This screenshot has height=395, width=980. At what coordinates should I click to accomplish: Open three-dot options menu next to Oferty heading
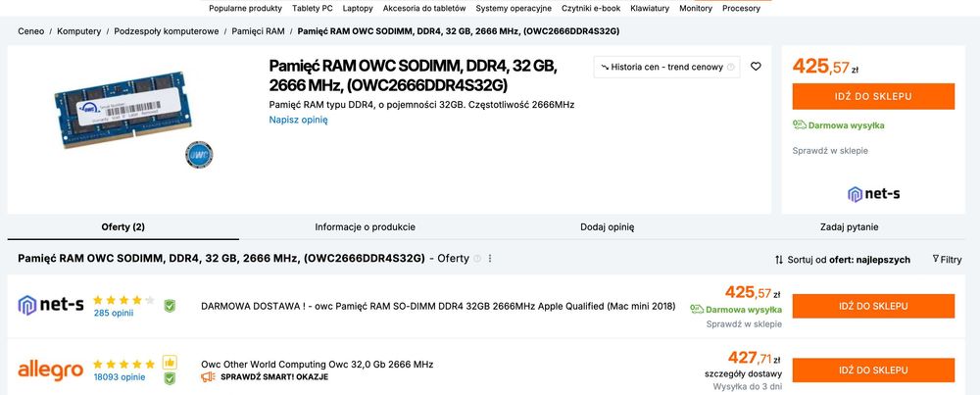coord(490,258)
